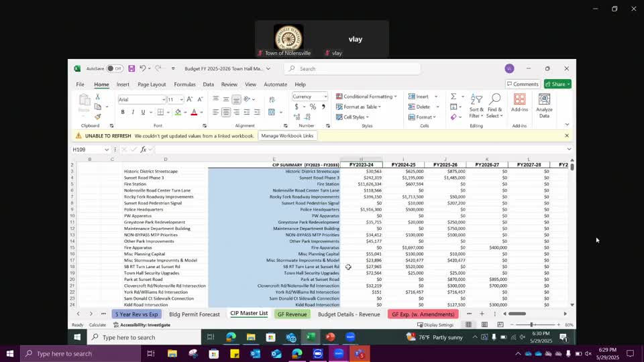Apply the yellow fill color
Viewport: 644px width, 362px height.
tap(178, 112)
